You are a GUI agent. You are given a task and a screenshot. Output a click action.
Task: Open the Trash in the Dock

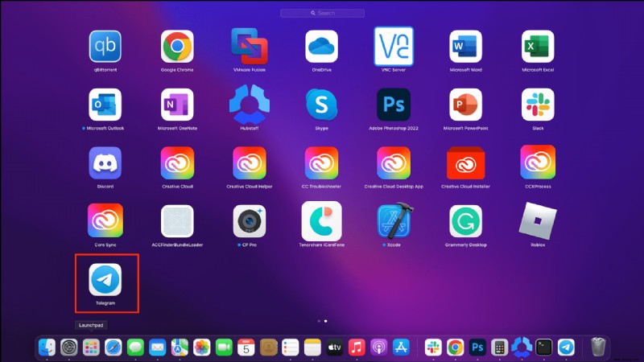(x=598, y=347)
